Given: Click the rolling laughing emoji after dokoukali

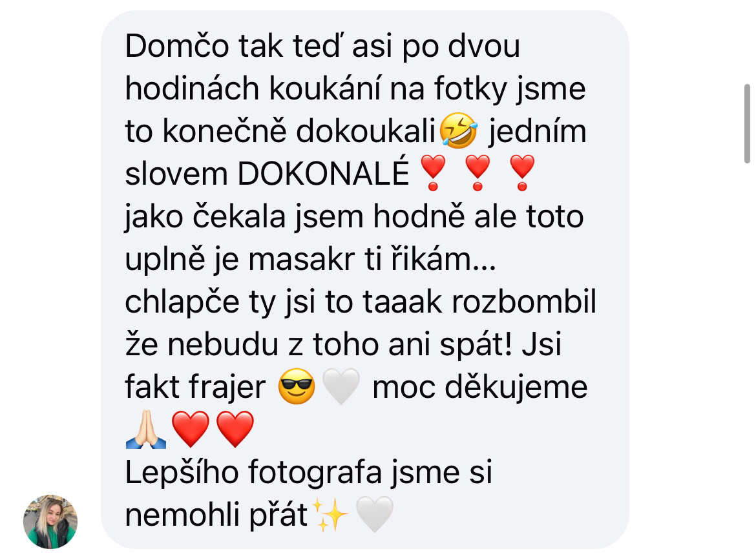Looking at the screenshot, I should click(459, 130).
